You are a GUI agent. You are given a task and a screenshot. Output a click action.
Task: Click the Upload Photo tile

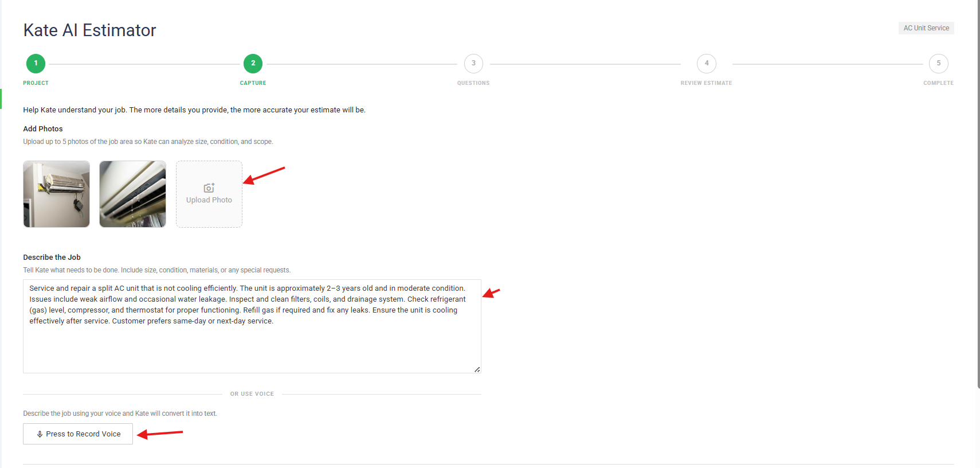click(x=209, y=194)
